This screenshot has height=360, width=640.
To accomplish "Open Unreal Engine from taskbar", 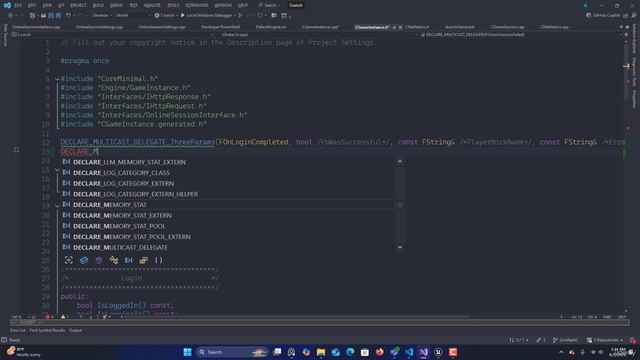I will pyautogui.click(x=438, y=352).
